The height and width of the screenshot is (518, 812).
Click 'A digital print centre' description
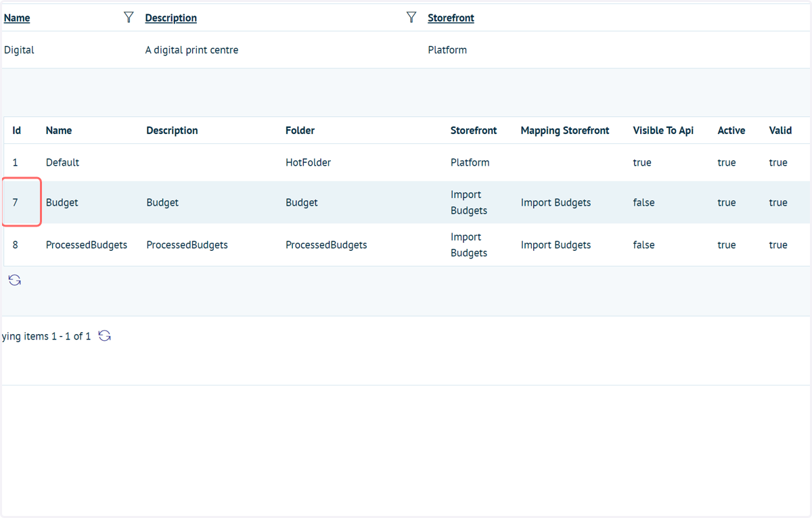191,50
